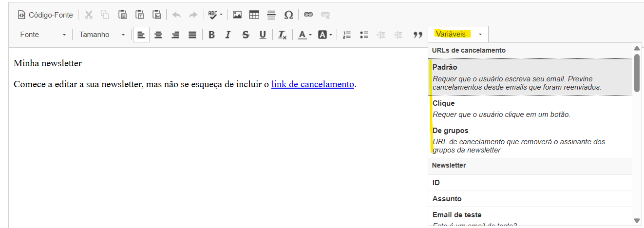Select the Clique cancellation URL option
This screenshot has height=228, width=644.
click(x=530, y=109)
